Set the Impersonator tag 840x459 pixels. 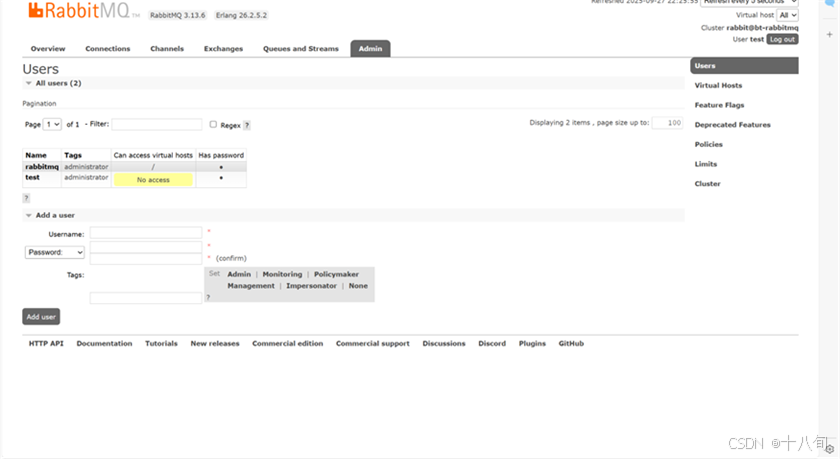coord(311,286)
